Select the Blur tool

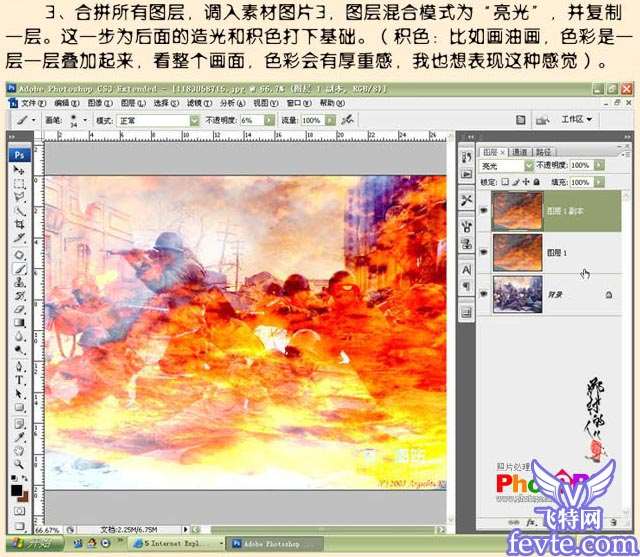point(19,336)
